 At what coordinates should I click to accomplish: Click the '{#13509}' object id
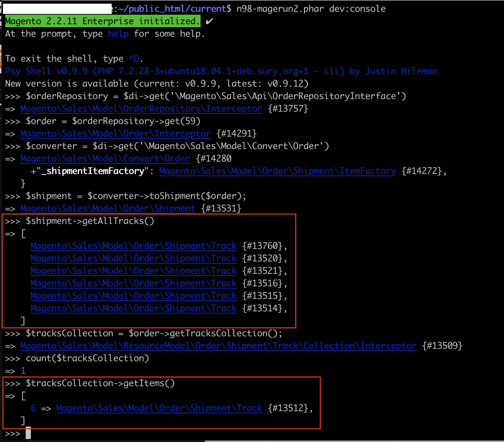pyautogui.click(x=443, y=346)
